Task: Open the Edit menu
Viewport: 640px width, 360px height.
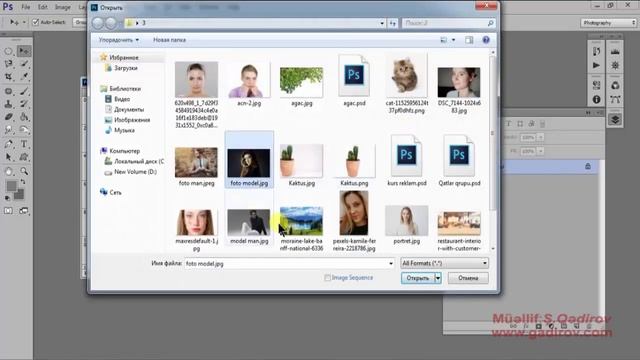Action: (42, 7)
